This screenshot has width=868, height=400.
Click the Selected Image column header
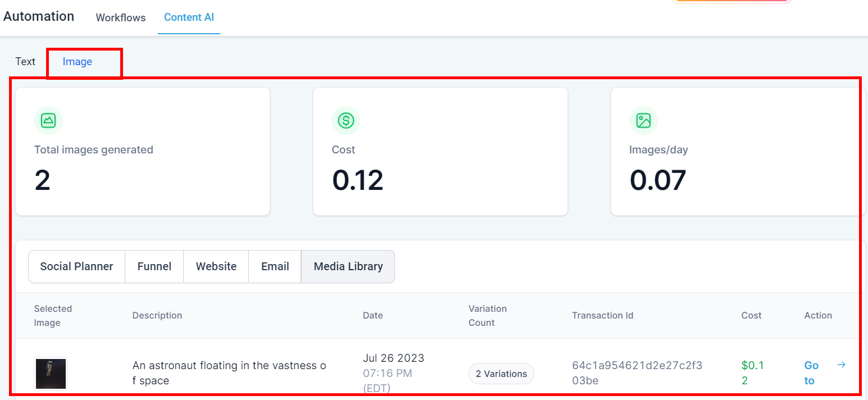tap(53, 315)
